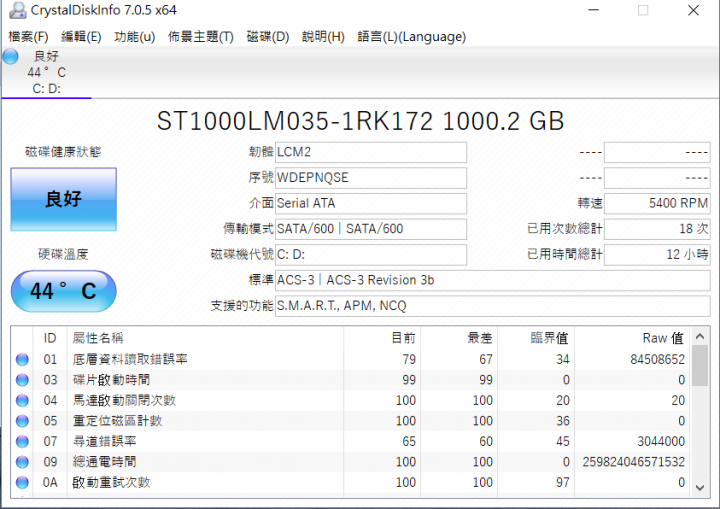Click the blue disk status orb beside the top 良好 label
This screenshot has width=720, height=509.
point(11,57)
